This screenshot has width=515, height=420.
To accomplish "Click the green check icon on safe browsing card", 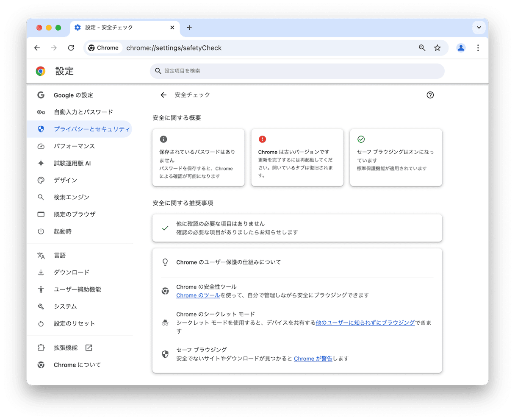I will [361, 139].
